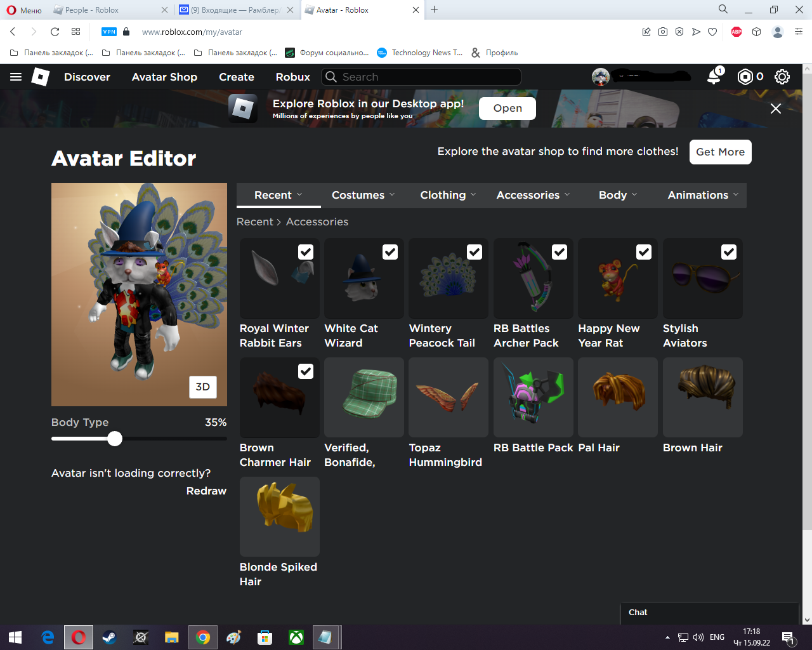Click the Recent breadcrumb link
This screenshot has height=650, width=812.
coord(255,222)
